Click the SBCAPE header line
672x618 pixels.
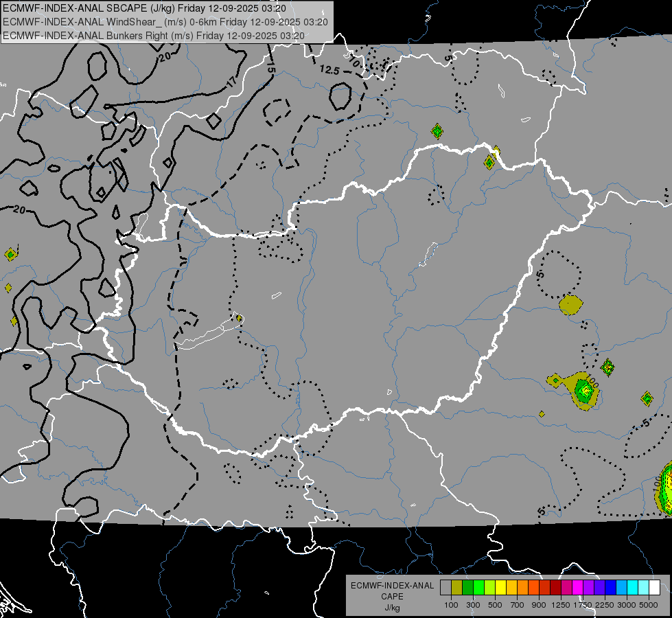144,8
